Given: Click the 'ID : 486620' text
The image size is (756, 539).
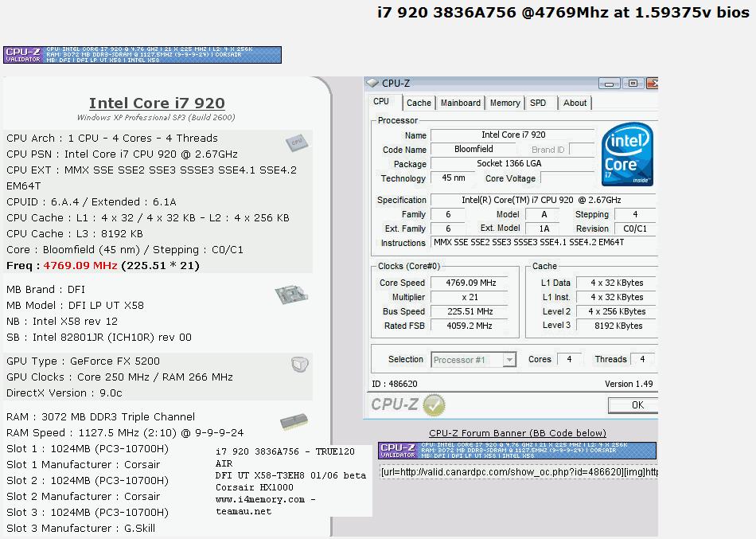Looking at the screenshot, I should pyautogui.click(x=395, y=384).
